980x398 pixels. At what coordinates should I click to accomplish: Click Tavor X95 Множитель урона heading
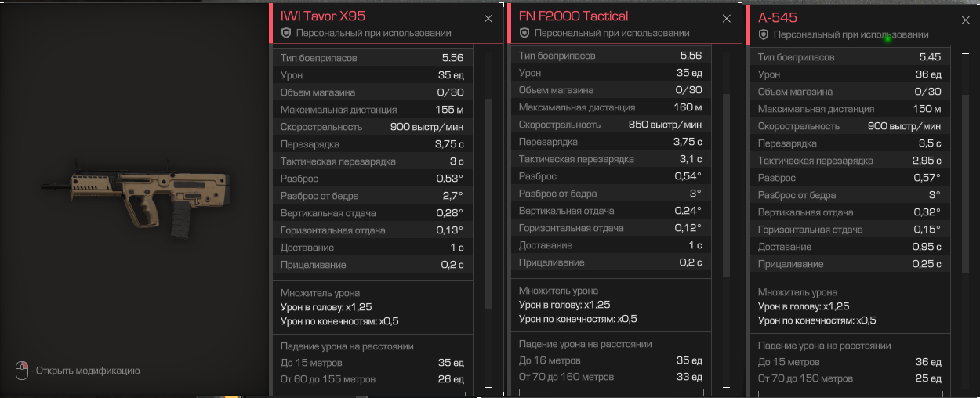pyautogui.click(x=320, y=293)
